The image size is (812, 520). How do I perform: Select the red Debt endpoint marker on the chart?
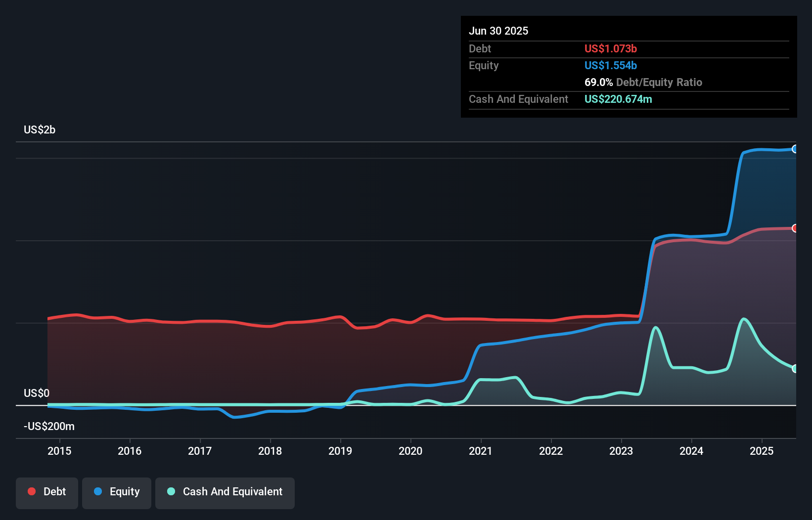pyautogui.click(x=795, y=228)
